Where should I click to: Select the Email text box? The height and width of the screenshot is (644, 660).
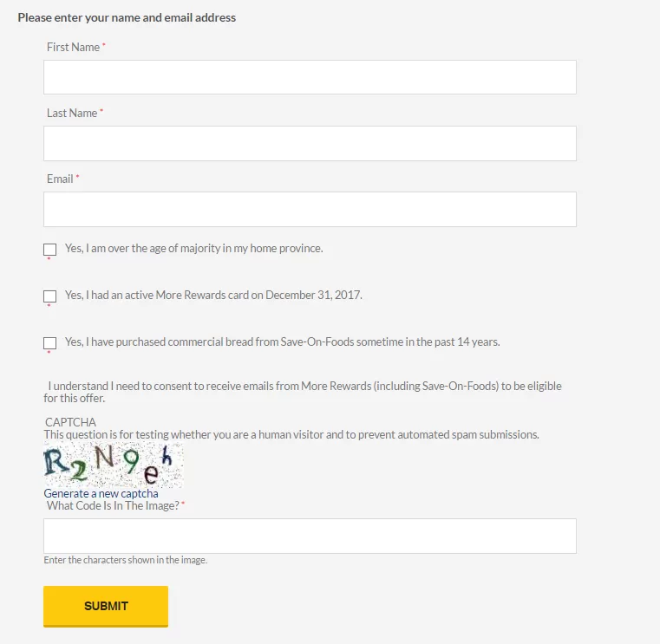(x=310, y=210)
